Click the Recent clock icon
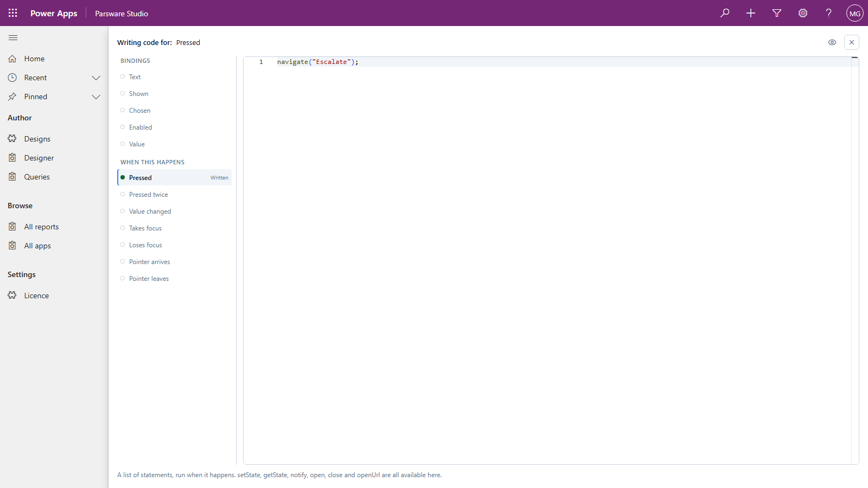The width and height of the screenshot is (868, 488). [12, 78]
